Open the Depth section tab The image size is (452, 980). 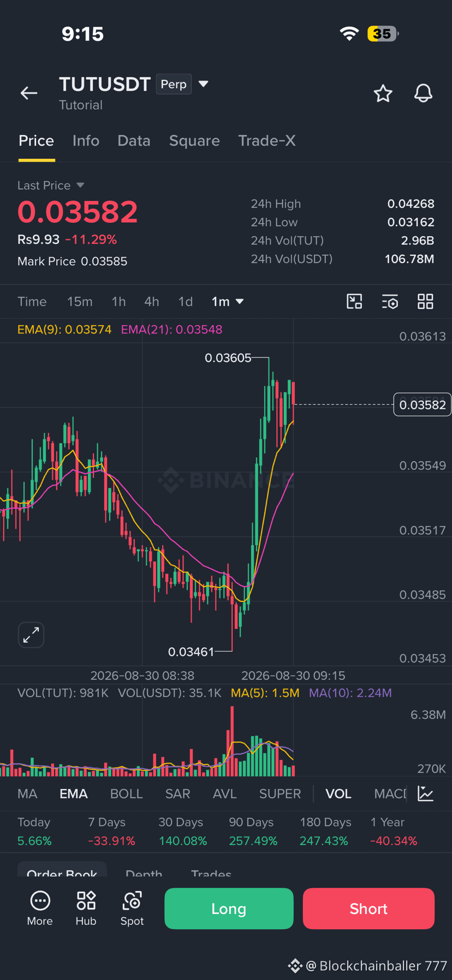[x=144, y=872]
